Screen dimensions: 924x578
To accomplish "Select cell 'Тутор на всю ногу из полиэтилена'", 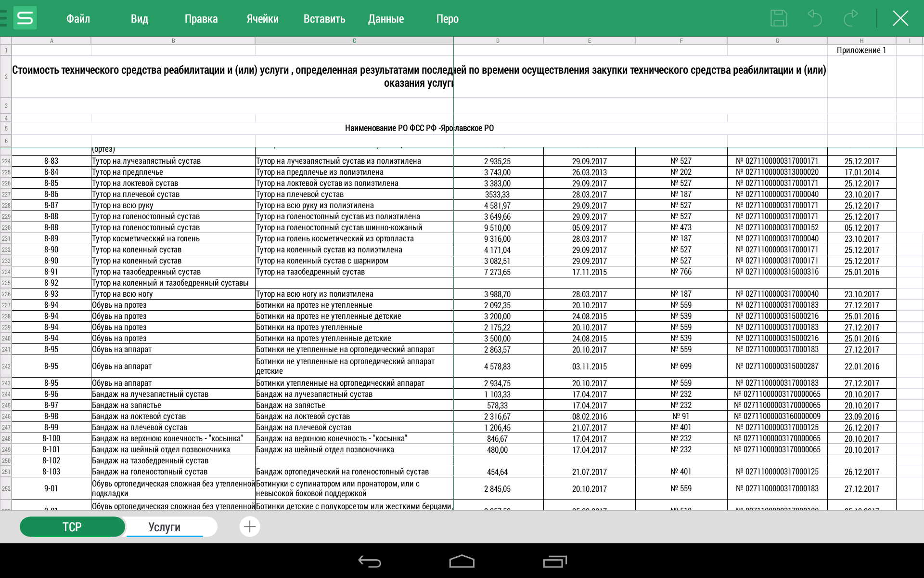I will tap(354, 294).
